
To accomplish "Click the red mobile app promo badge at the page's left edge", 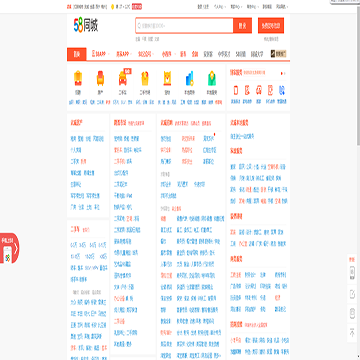I will (9, 248).
